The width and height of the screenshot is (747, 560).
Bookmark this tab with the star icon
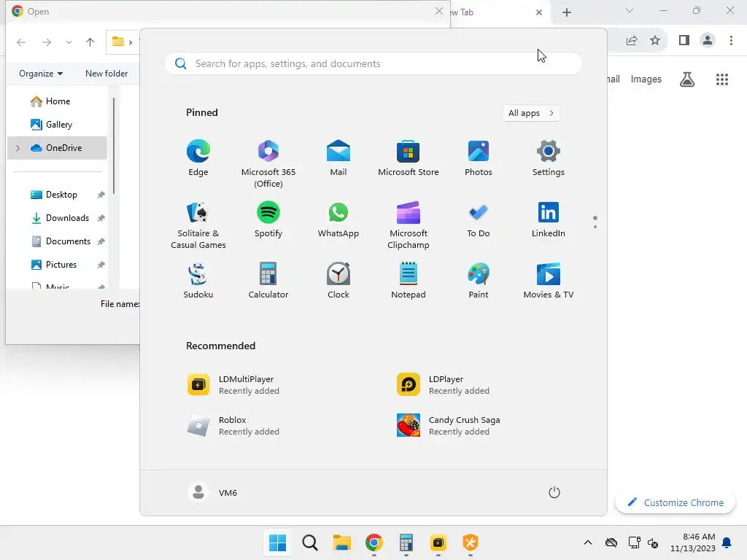pyautogui.click(x=655, y=41)
